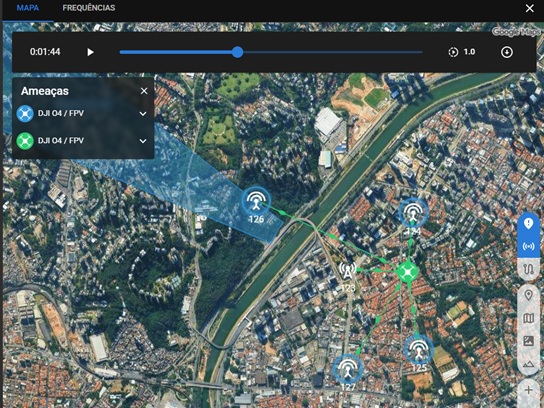Change the 1.0 playback speed
The height and width of the screenshot is (408, 544).
(x=462, y=52)
